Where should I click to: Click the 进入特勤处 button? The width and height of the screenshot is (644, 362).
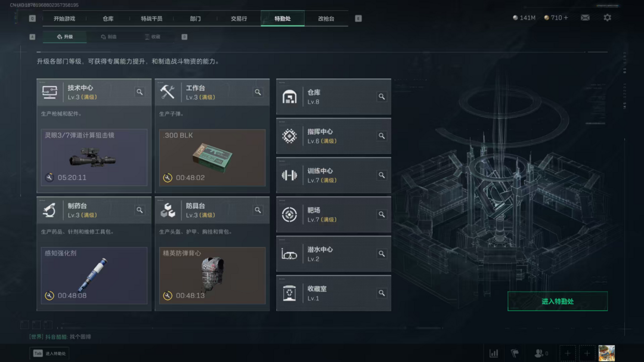coord(558,301)
